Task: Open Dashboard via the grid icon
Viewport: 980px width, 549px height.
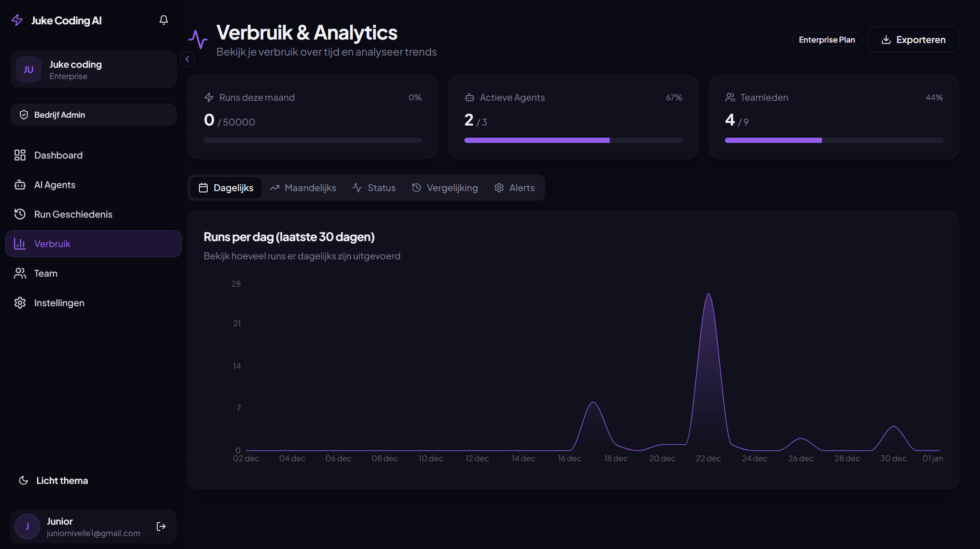Action: [20, 155]
